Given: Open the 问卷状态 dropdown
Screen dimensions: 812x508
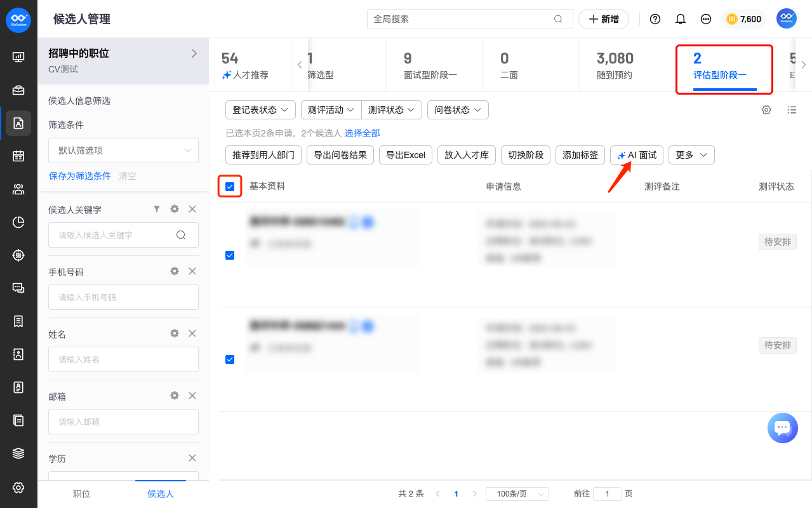Looking at the screenshot, I should (x=458, y=110).
